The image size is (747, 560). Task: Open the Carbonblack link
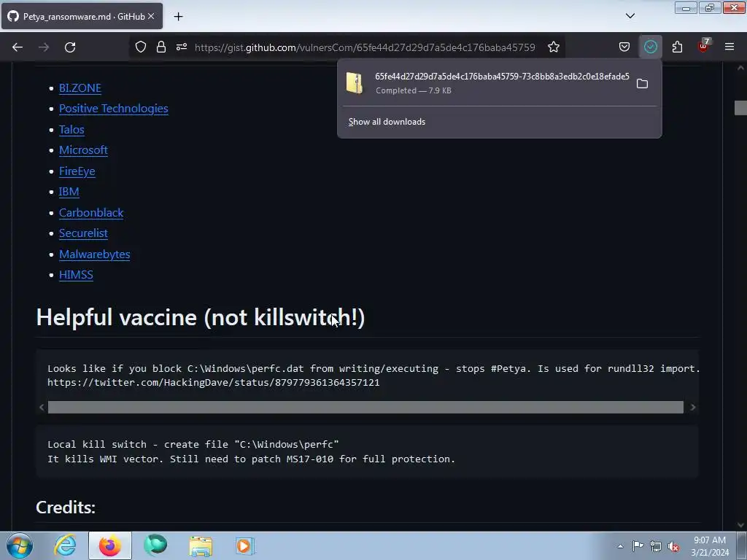tap(91, 212)
